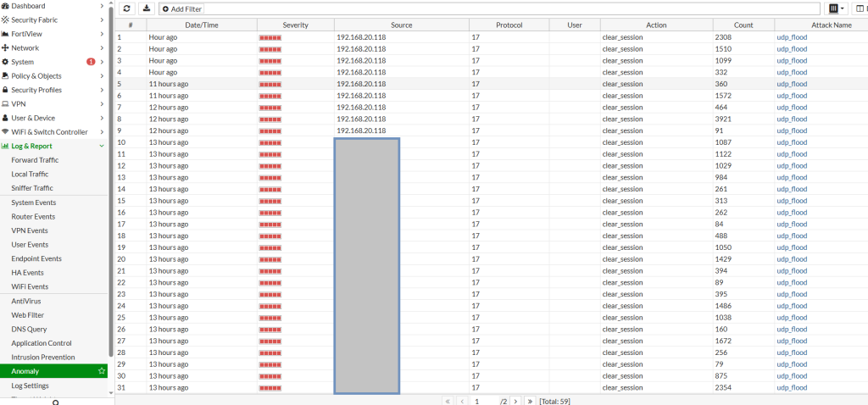Open DNS Query log
Viewport: 868px width, 405px height.
(x=29, y=330)
